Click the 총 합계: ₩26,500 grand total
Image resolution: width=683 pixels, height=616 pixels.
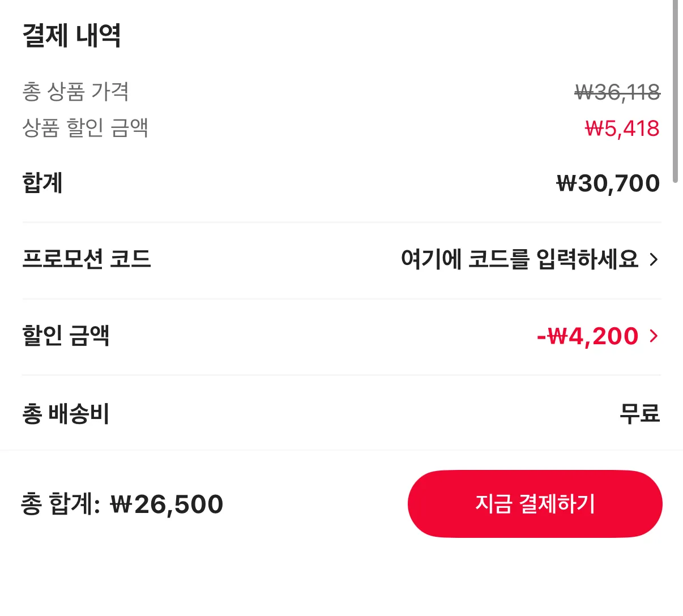[x=122, y=504]
